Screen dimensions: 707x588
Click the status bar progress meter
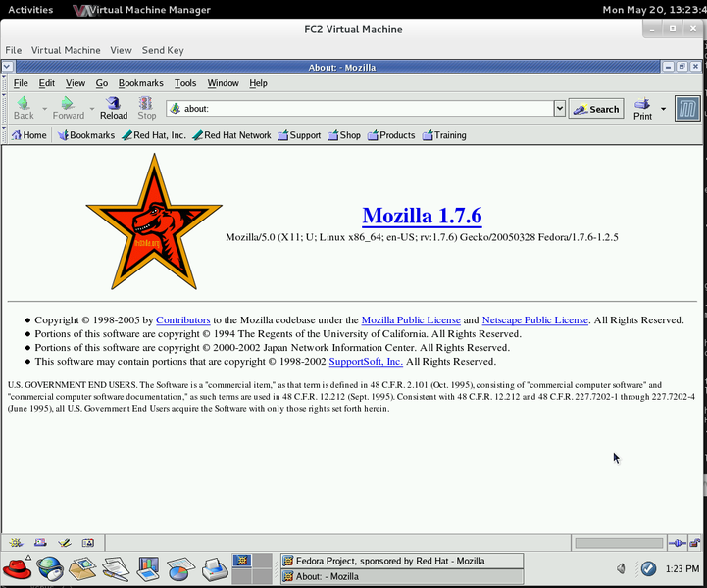coord(619,542)
